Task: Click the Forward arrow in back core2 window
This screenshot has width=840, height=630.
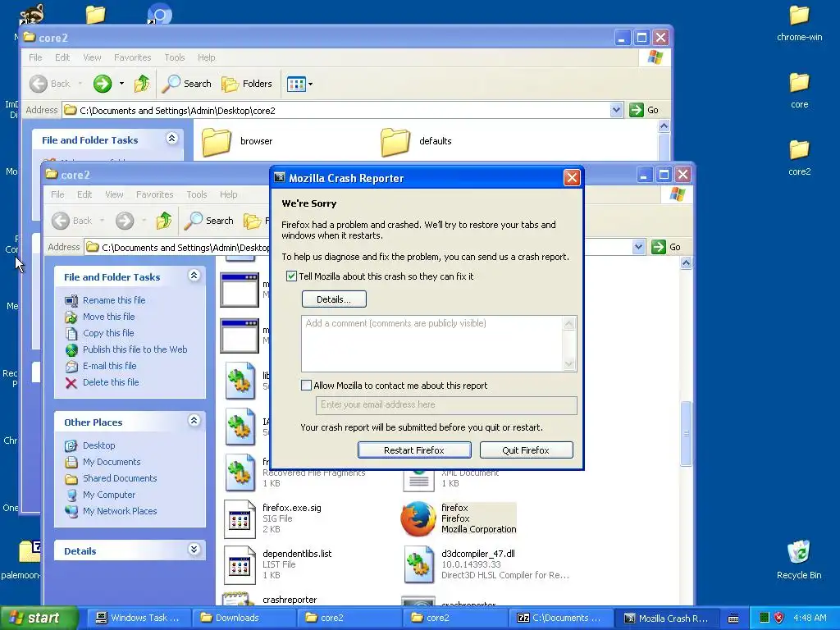Action: tap(103, 84)
